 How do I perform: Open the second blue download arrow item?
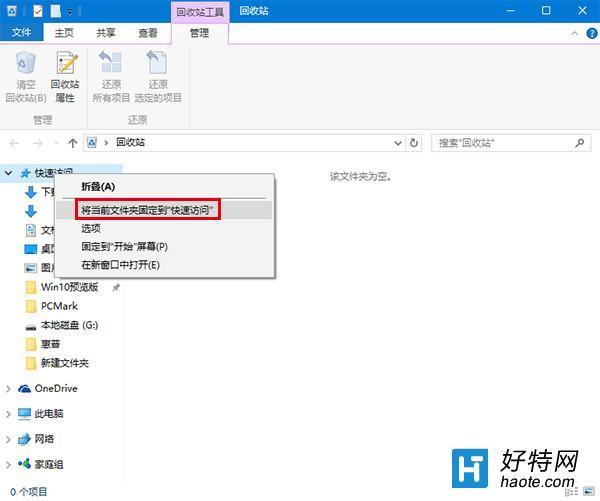point(31,211)
